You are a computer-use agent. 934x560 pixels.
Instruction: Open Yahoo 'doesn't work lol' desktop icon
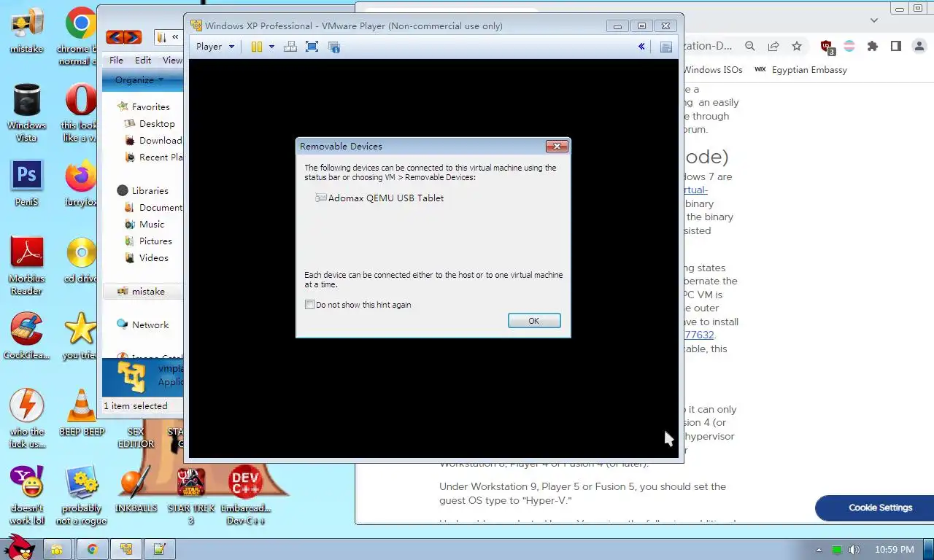coord(26,495)
